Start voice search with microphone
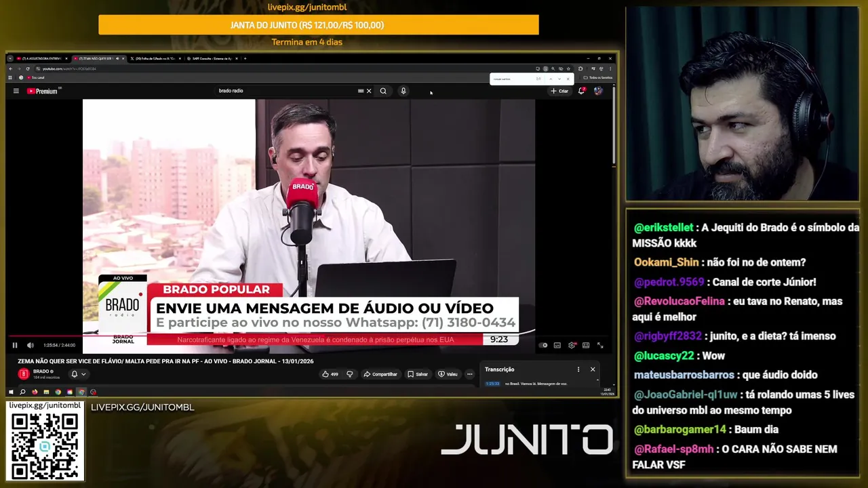Screen dimensions: 868x488 (x=403, y=91)
